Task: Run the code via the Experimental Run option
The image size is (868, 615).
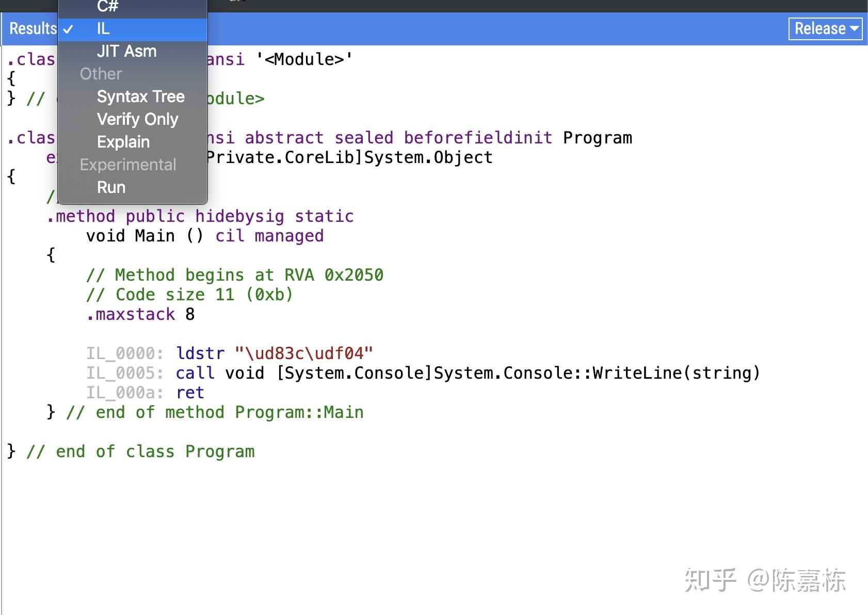Action: coord(110,187)
